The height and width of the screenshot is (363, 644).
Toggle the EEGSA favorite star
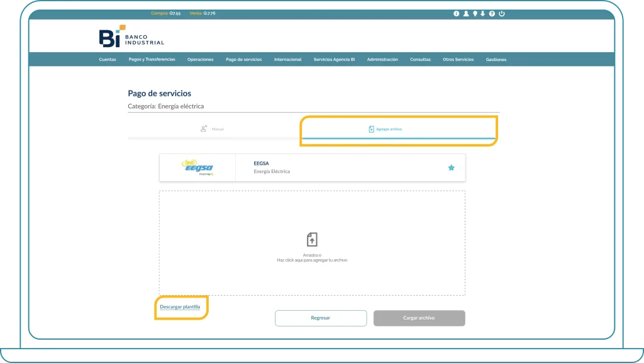coord(451,168)
